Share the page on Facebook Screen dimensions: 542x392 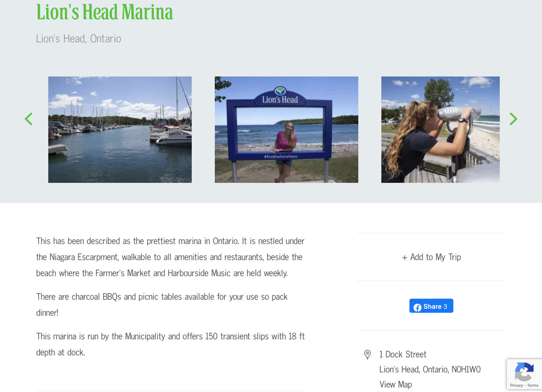point(431,306)
